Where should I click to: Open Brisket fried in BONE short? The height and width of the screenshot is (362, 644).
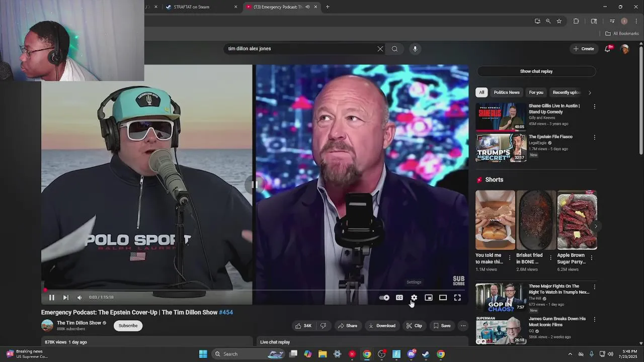click(536, 220)
